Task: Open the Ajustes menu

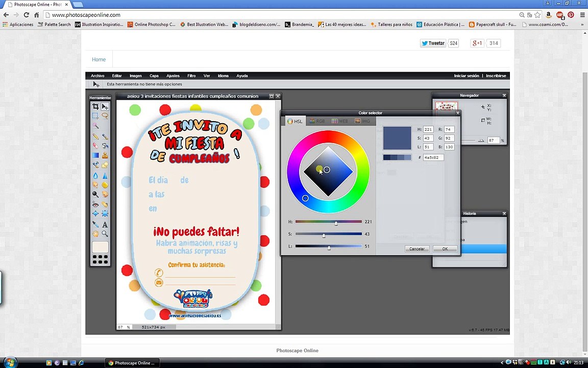Action: point(173,76)
